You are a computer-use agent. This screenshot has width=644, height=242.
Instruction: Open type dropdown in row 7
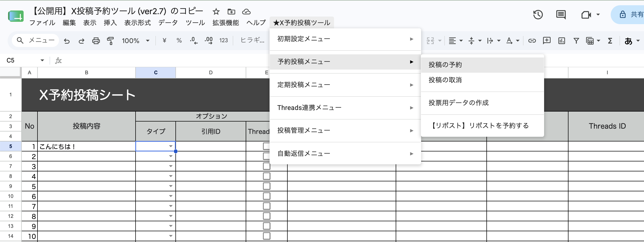pos(171,166)
